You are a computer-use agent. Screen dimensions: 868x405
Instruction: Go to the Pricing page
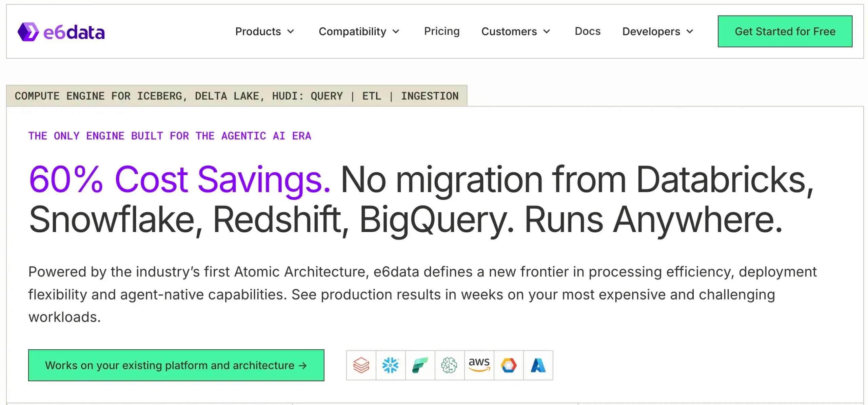(x=442, y=31)
